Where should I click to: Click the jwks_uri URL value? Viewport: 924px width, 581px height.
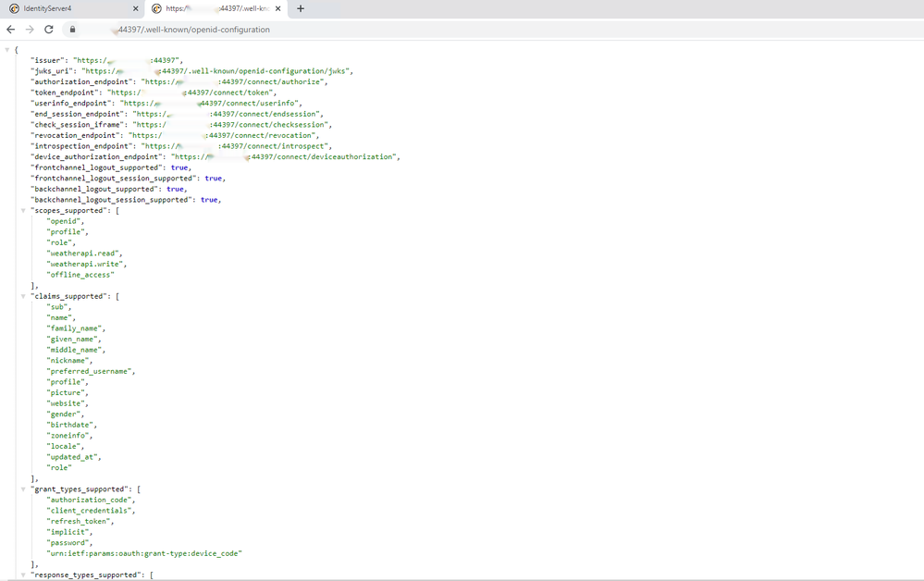tap(216, 71)
